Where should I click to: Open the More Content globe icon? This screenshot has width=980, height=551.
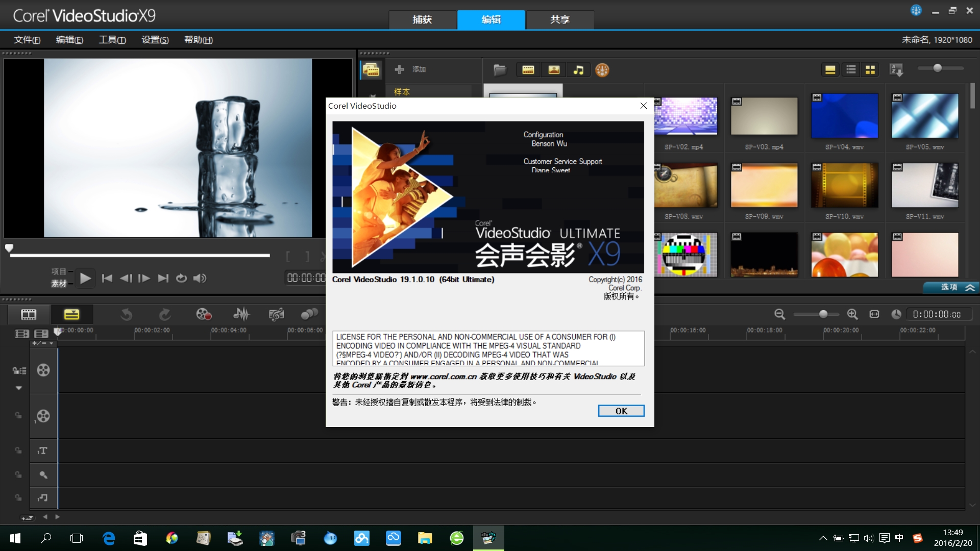pyautogui.click(x=602, y=70)
